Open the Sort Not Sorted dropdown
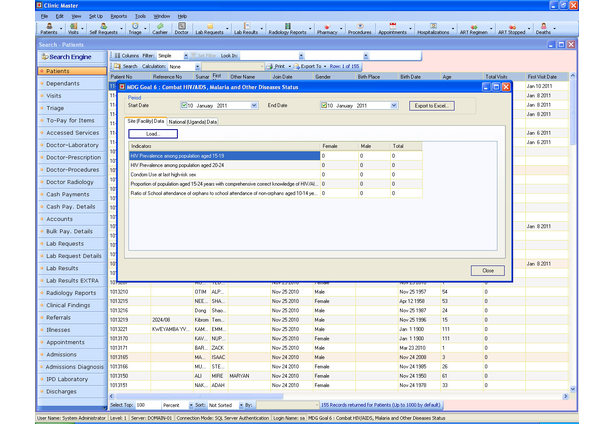Image resolution: width=615 pixels, height=424 pixels. click(x=241, y=405)
